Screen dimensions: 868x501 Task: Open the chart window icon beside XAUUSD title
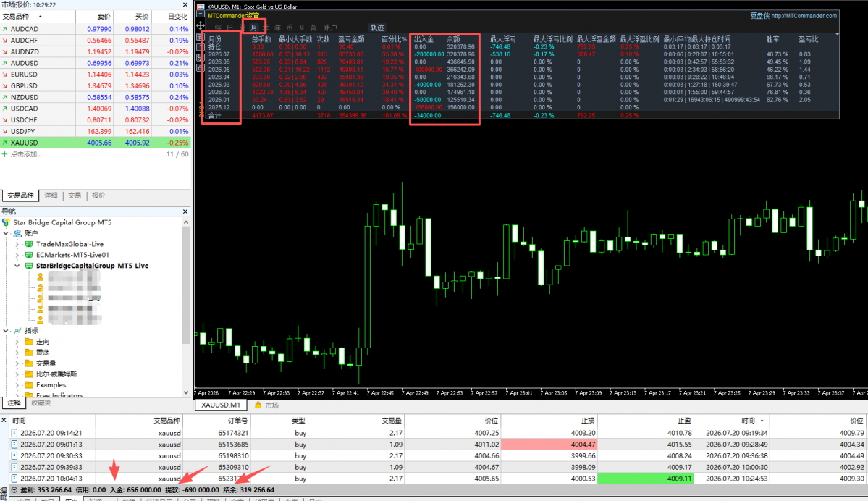coord(201,6)
